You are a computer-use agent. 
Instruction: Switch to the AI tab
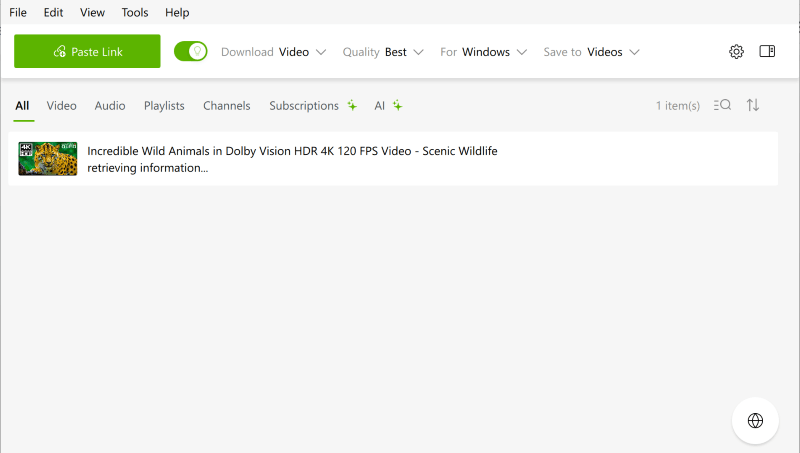380,106
